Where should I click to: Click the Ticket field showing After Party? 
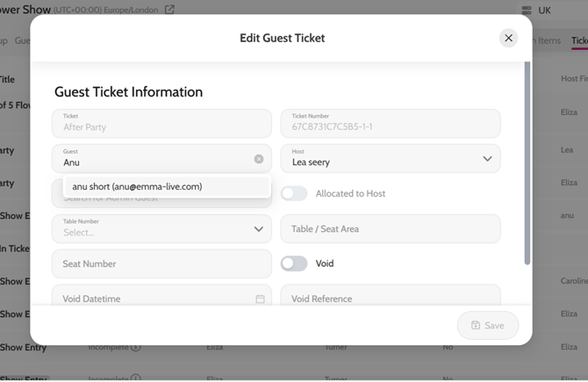coord(161,124)
